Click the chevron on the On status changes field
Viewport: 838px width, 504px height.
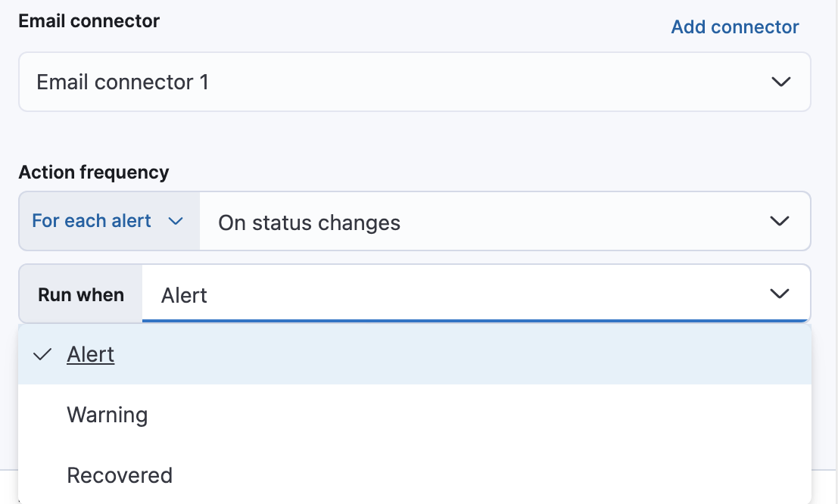(778, 221)
